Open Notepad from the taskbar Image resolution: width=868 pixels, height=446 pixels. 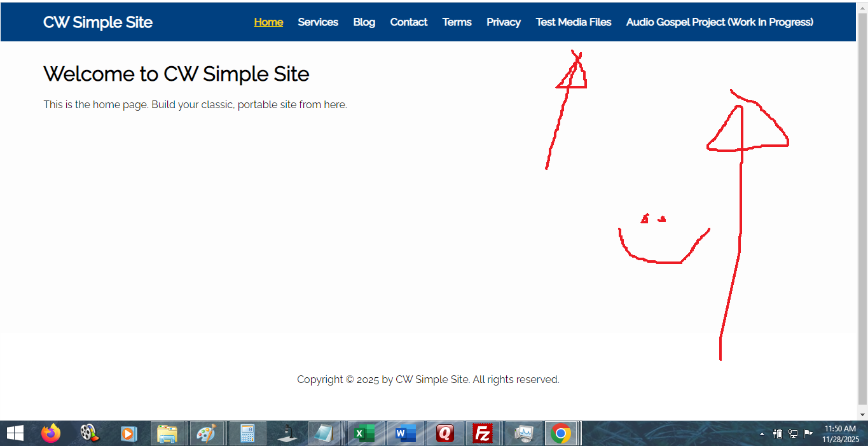[x=326, y=433]
